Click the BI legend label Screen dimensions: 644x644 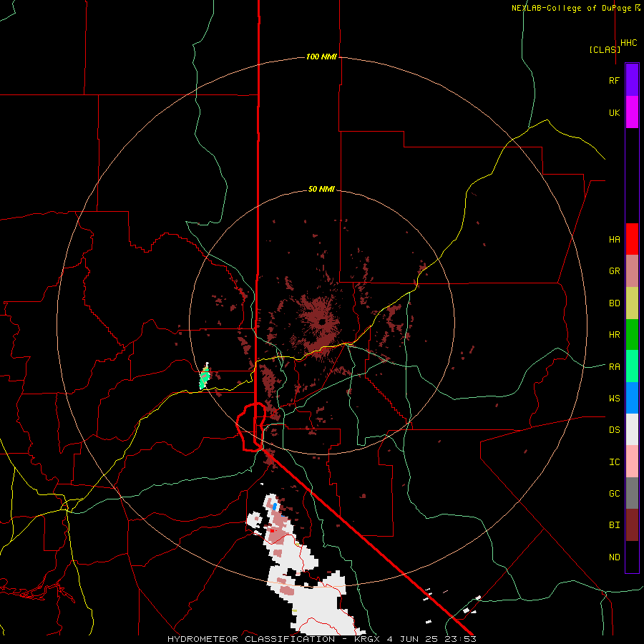(x=614, y=525)
